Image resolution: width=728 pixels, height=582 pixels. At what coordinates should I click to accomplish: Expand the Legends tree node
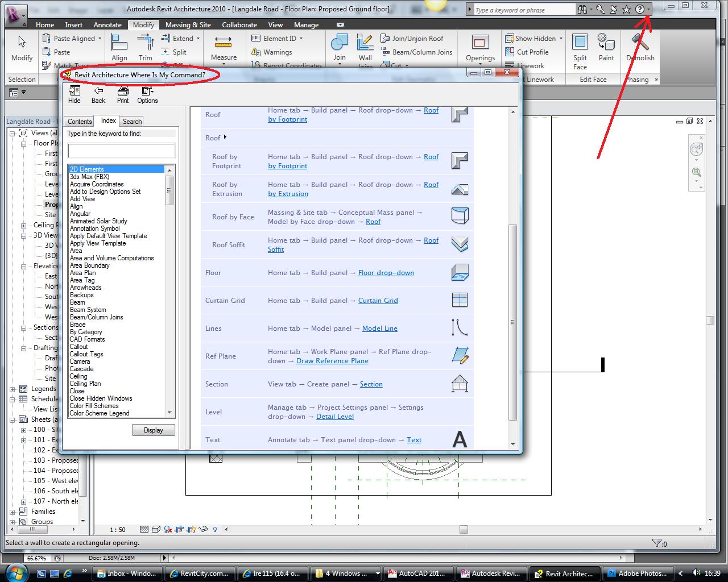pyautogui.click(x=13, y=389)
